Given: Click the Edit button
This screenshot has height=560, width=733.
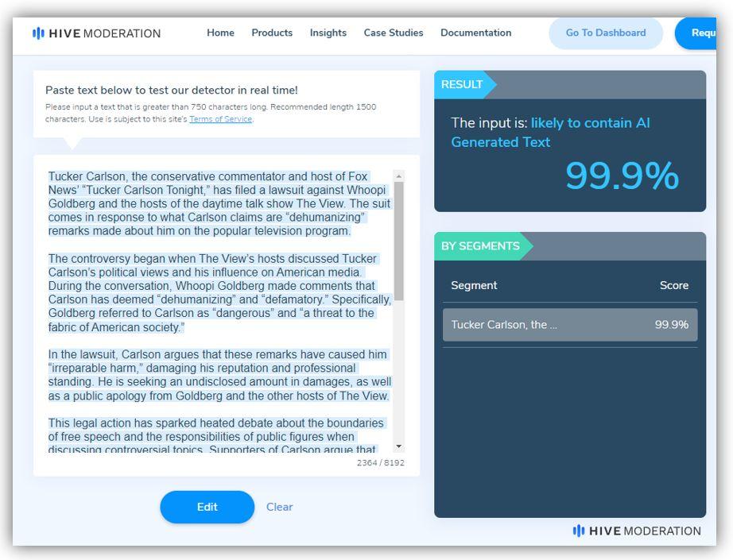Looking at the screenshot, I should (x=207, y=507).
